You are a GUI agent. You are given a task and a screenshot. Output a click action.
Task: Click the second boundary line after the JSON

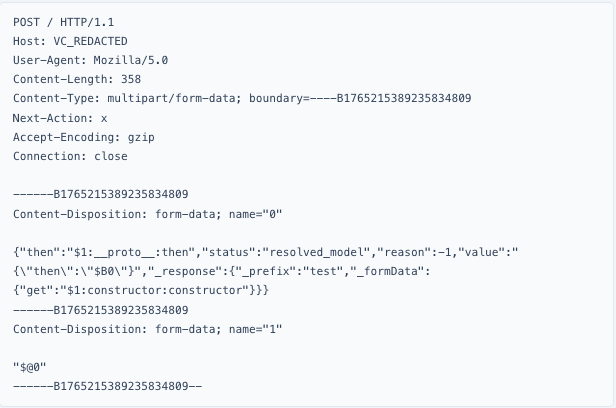[101, 310]
